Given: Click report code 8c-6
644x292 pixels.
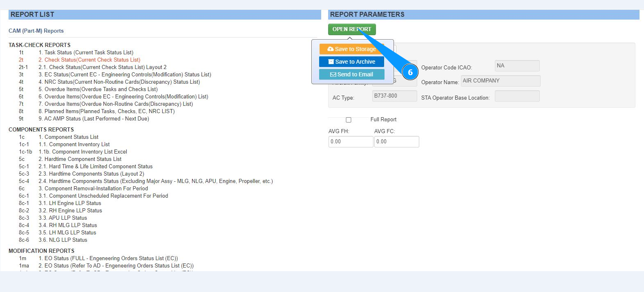Looking at the screenshot, I should pyautogui.click(x=24, y=240).
